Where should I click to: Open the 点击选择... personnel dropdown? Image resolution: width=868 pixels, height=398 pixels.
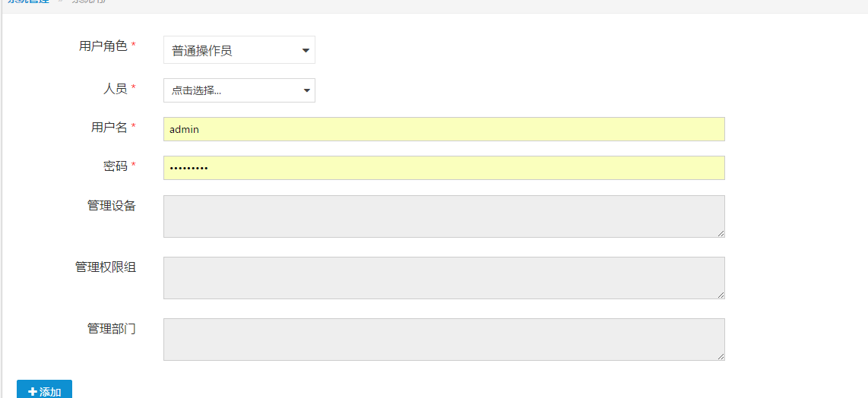pyautogui.click(x=239, y=90)
